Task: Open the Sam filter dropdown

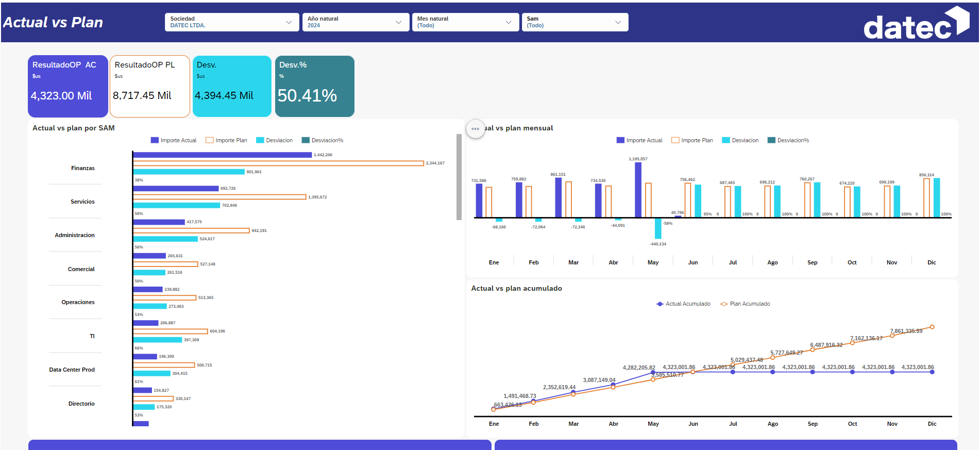Action: click(575, 22)
